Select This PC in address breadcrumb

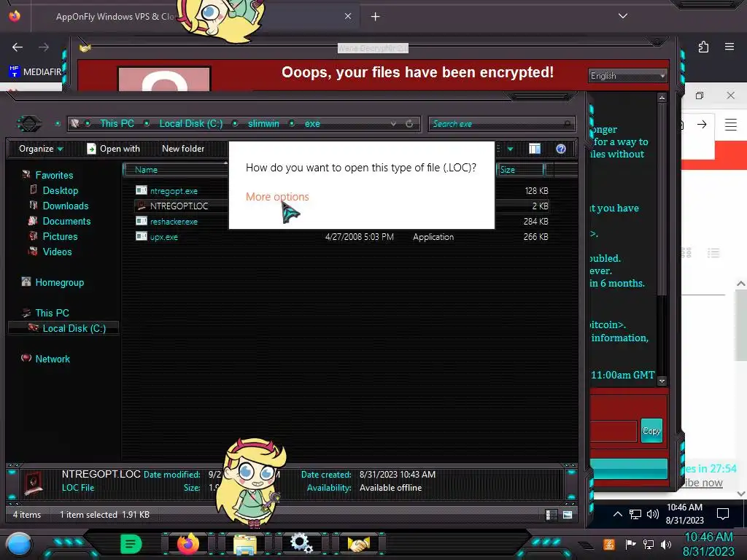pyautogui.click(x=117, y=124)
